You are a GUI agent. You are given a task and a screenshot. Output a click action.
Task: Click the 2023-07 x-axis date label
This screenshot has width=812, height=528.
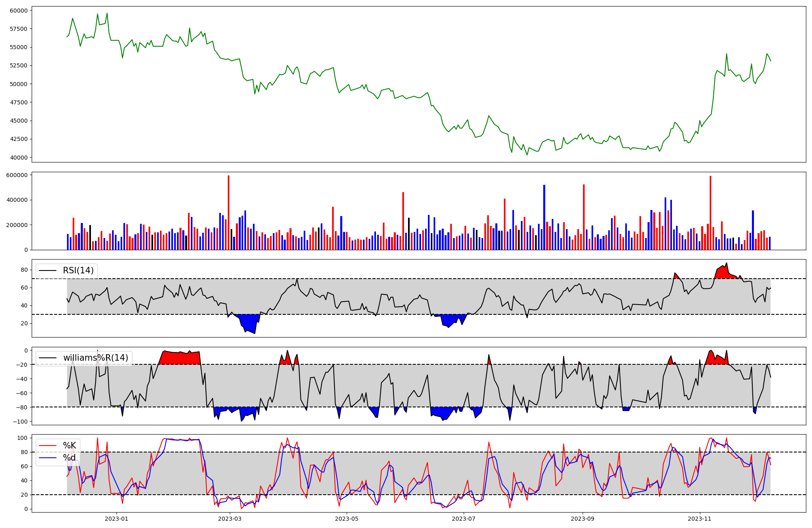tap(464, 519)
